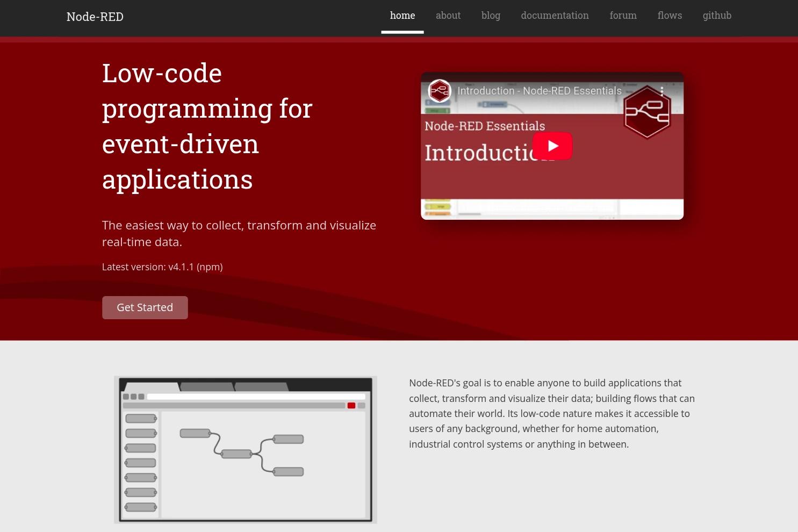Click the Node-RED site logo text
Image resolution: width=798 pixels, height=532 pixels.
pos(95,17)
